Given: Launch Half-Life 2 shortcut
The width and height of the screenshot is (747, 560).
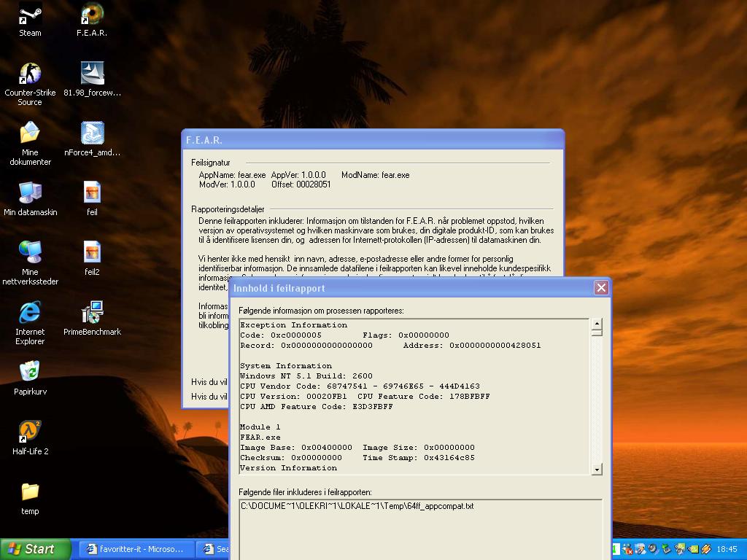Looking at the screenshot, I should pos(30,437).
